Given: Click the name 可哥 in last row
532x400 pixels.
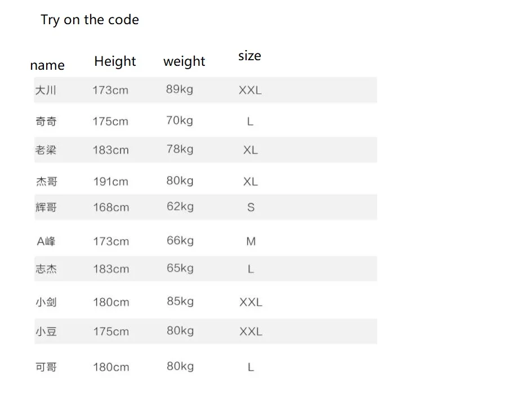Looking at the screenshot, I should point(46,367).
